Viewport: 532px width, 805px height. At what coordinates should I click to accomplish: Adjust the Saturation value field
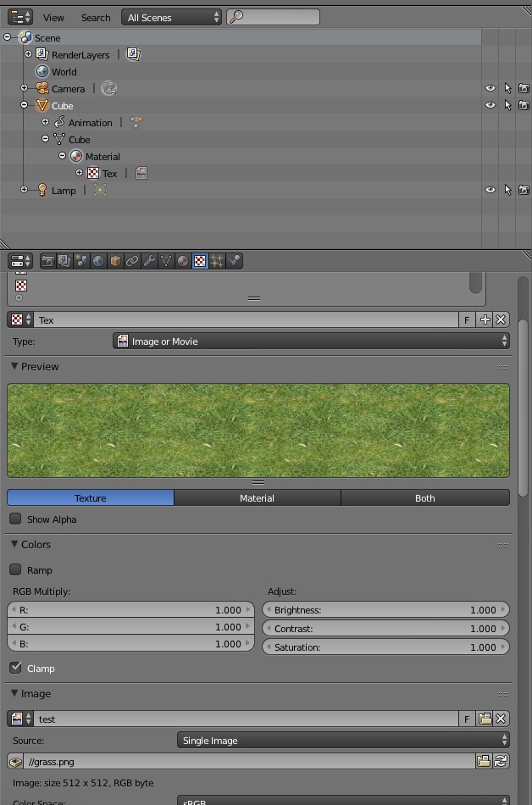click(x=385, y=647)
